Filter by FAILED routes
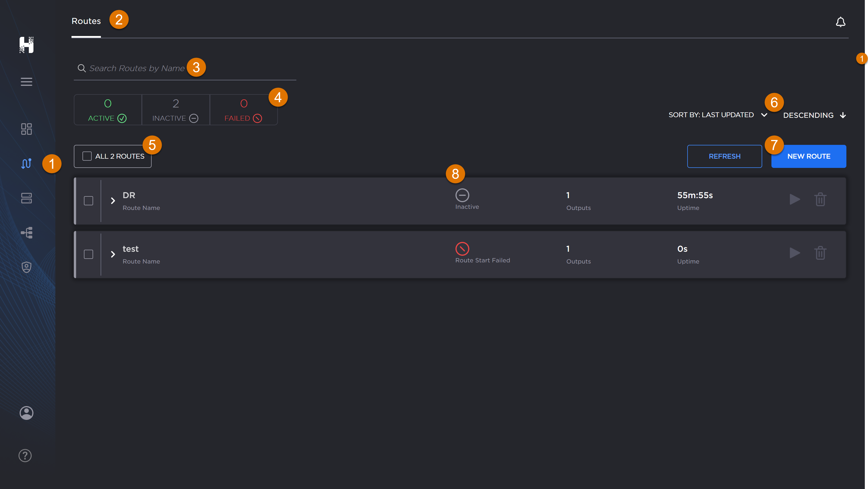This screenshot has height=489, width=868. point(244,110)
